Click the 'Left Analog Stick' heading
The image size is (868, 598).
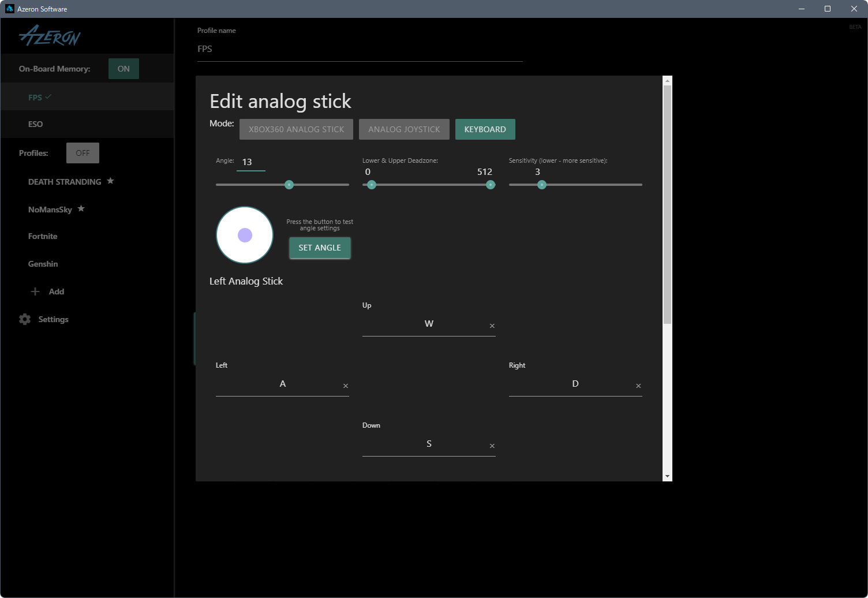tap(246, 281)
